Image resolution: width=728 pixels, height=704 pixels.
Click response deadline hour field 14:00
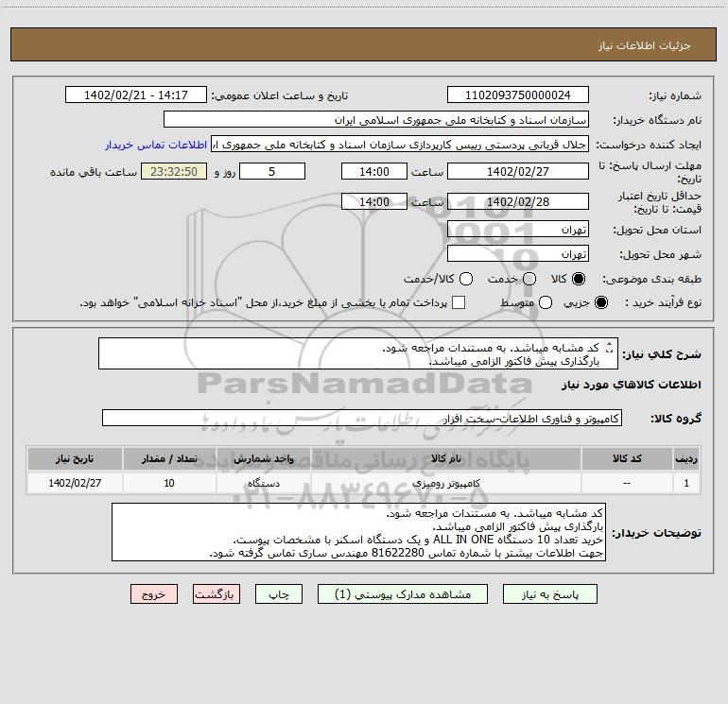374,171
